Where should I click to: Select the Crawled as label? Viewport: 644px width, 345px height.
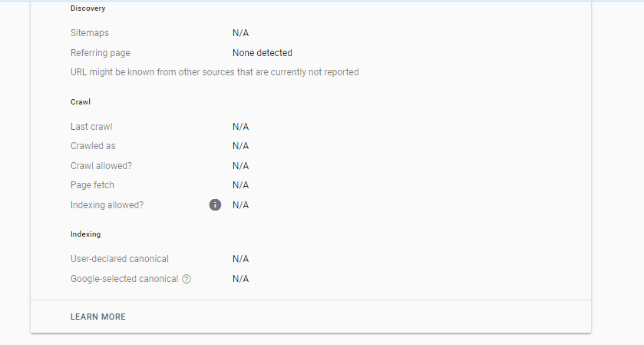[93, 146]
